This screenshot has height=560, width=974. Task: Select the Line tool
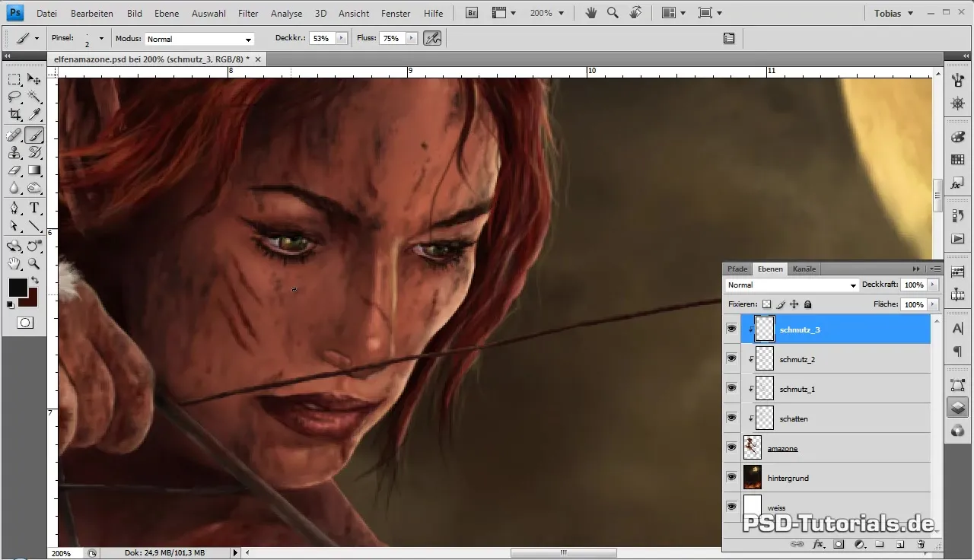click(34, 226)
